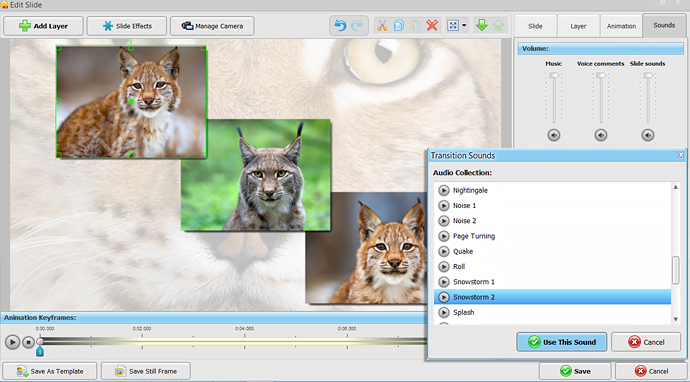Open Slide Effects
Viewport: 690px width, 382px height.
(127, 26)
